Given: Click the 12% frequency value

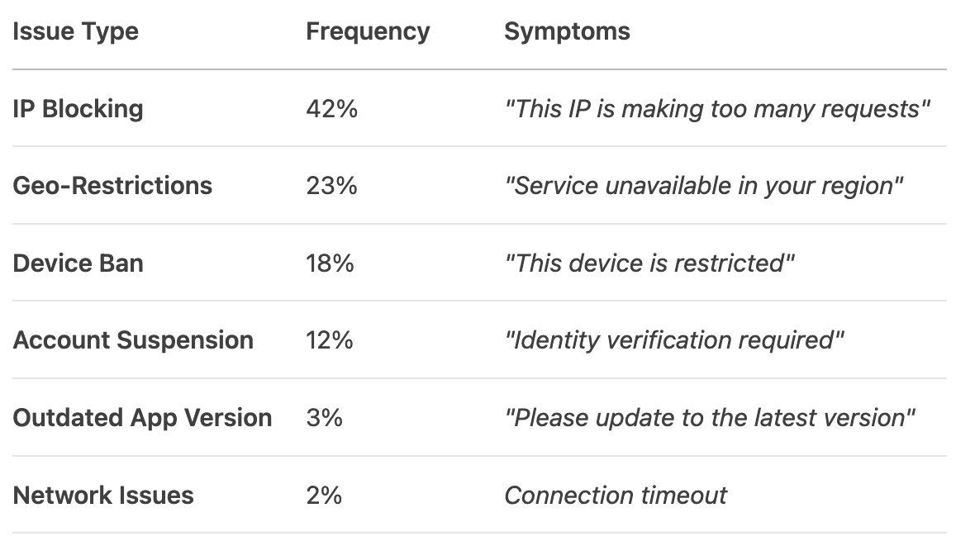Looking at the screenshot, I should pyautogui.click(x=330, y=340).
